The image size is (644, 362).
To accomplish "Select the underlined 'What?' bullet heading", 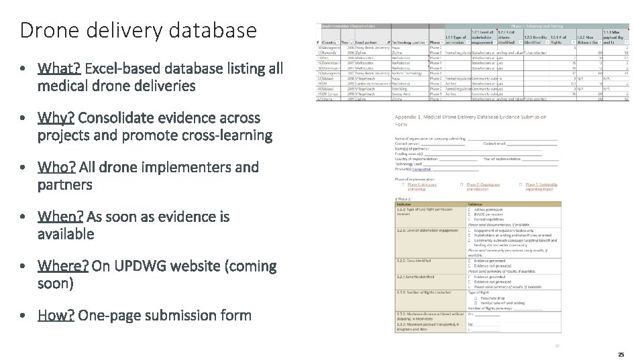I will [59, 68].
